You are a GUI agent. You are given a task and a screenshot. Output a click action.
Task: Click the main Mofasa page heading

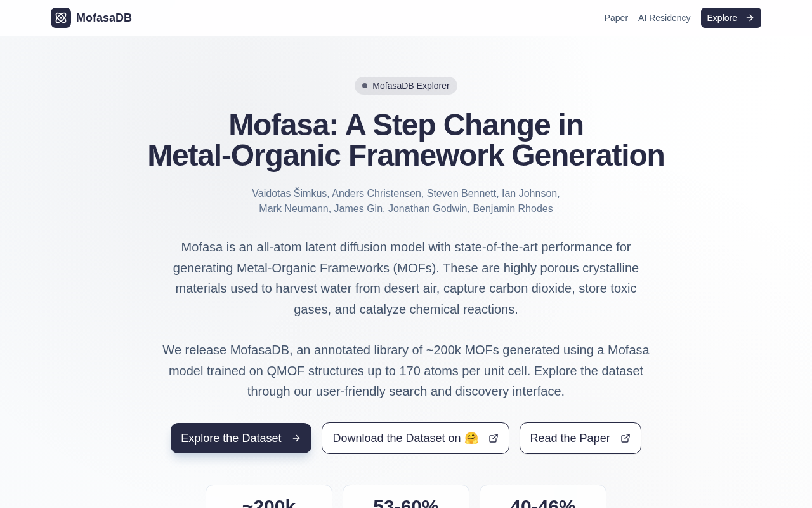406,140
